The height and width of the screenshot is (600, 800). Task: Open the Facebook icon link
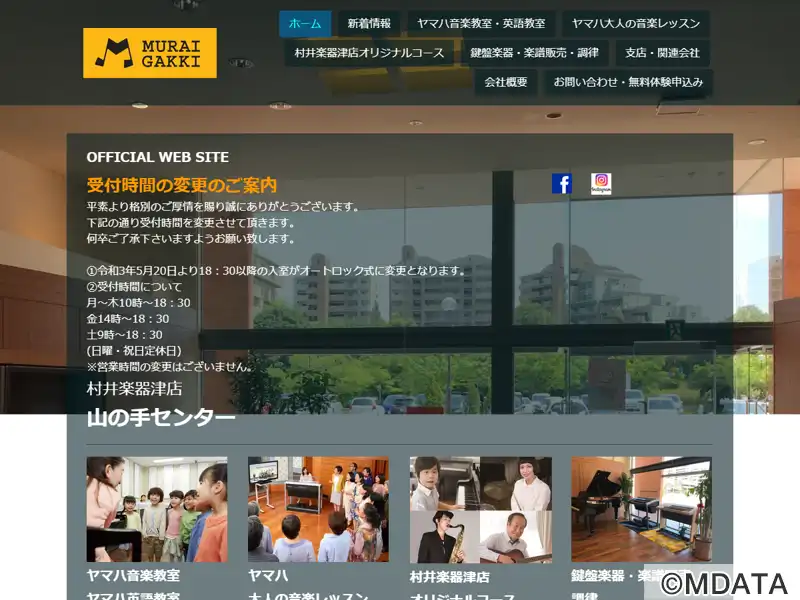(x=562, y=184)
